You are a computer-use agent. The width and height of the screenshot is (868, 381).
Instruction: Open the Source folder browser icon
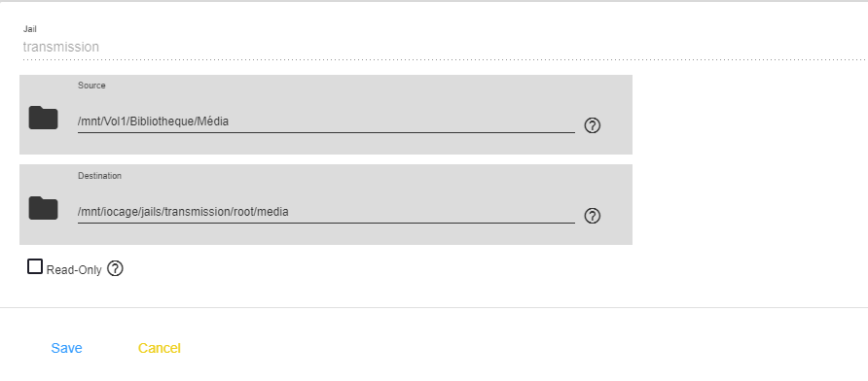[x=43, y=118]
